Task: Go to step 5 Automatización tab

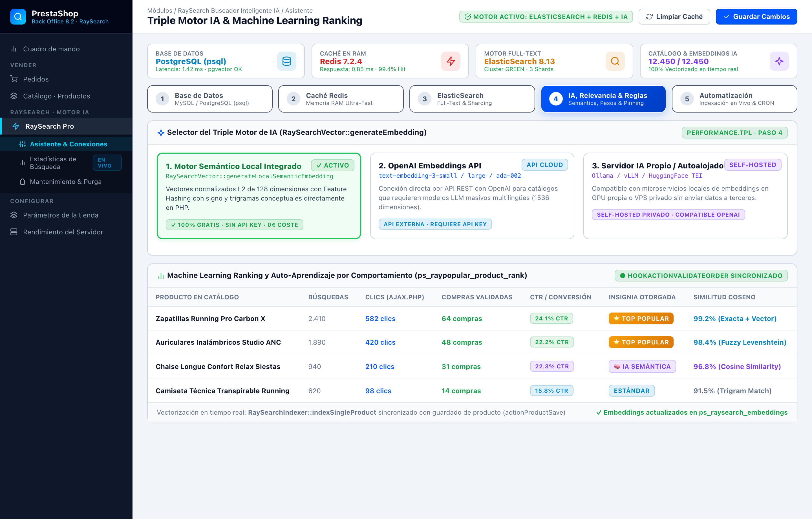Action: tap(734, 99)
